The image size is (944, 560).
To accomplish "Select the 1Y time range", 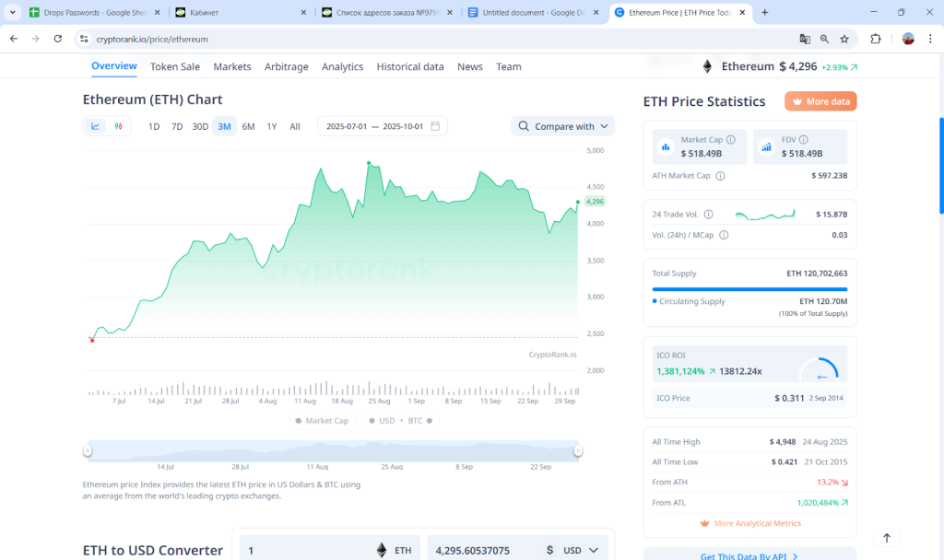I will [271, 126].
